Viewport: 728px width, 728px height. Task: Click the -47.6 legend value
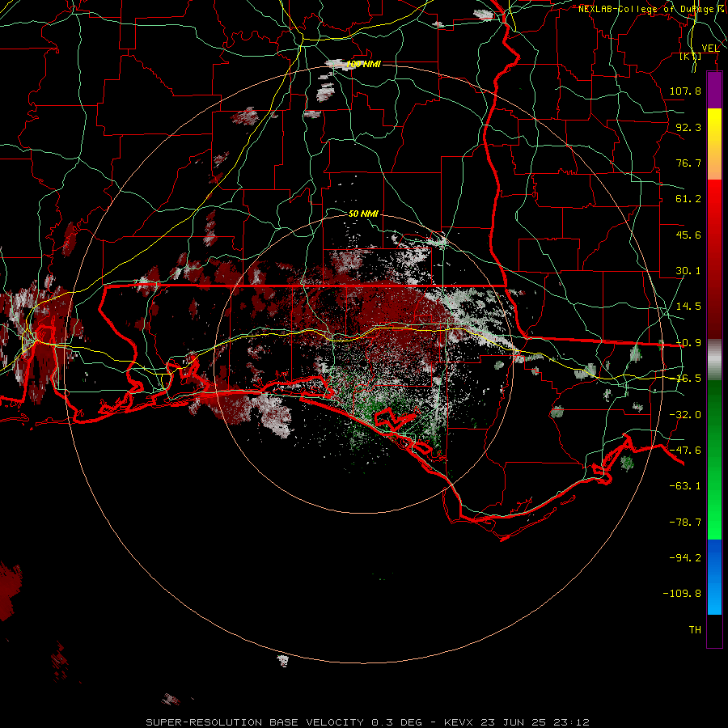click(x=685, y=451)
